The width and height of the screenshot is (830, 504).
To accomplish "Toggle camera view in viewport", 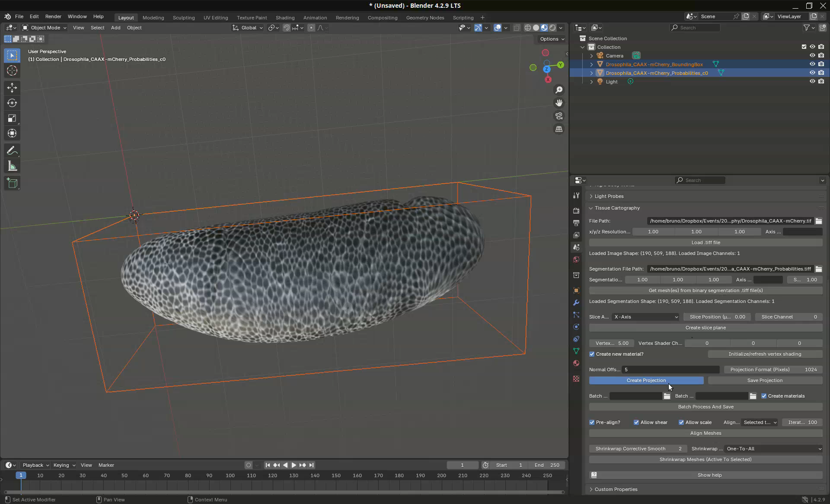I will [x=559, y=116].
